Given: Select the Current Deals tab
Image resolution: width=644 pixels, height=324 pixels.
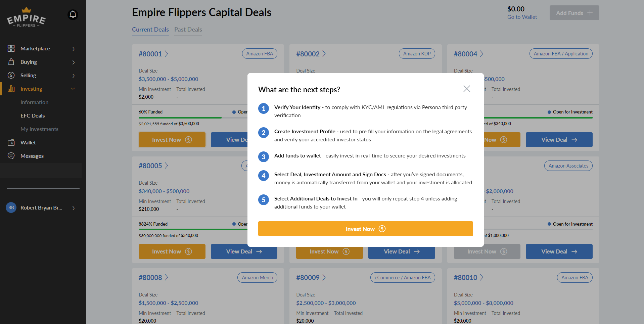Looking at the screenshot, I should click(x=150, y=30).
